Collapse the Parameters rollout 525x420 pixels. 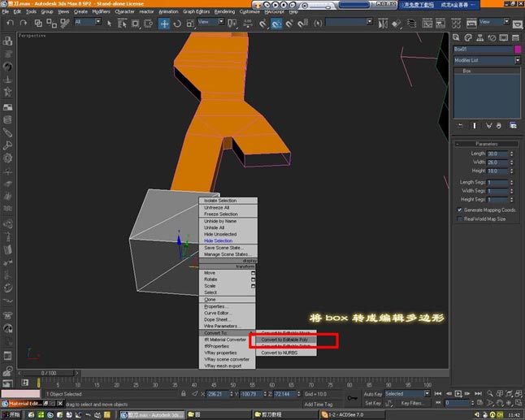tap(487, 144)
